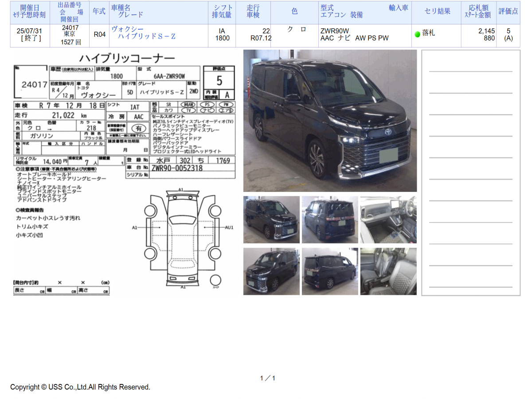Viewport: 532px width, 399px height.
Task: Click the circled 純AW equipment mark
Action: pyautogui.click(x=188, y=105)
